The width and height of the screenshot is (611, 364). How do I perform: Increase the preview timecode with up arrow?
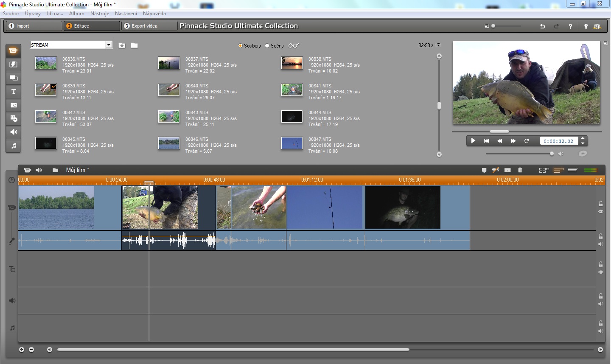[583, 138]
